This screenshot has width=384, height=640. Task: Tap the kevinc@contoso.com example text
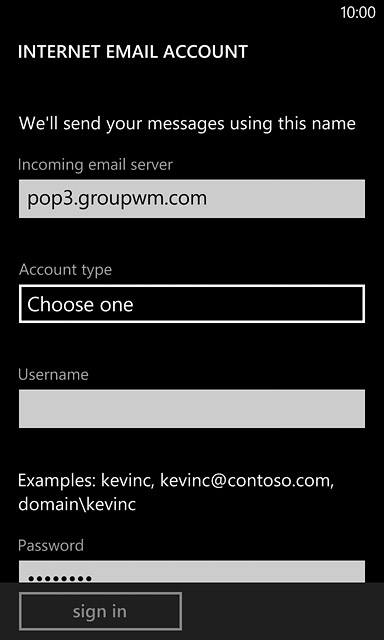247,481
